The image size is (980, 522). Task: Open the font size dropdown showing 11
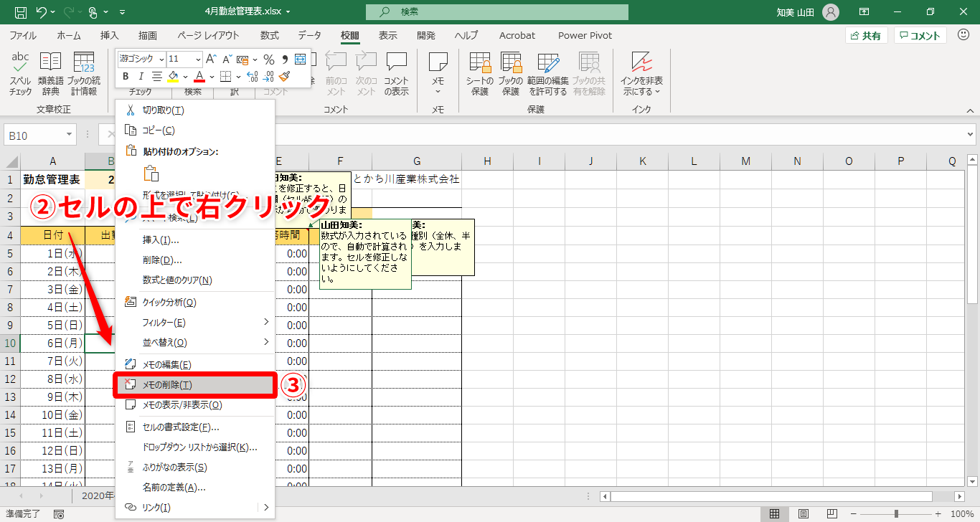[197, 59]
